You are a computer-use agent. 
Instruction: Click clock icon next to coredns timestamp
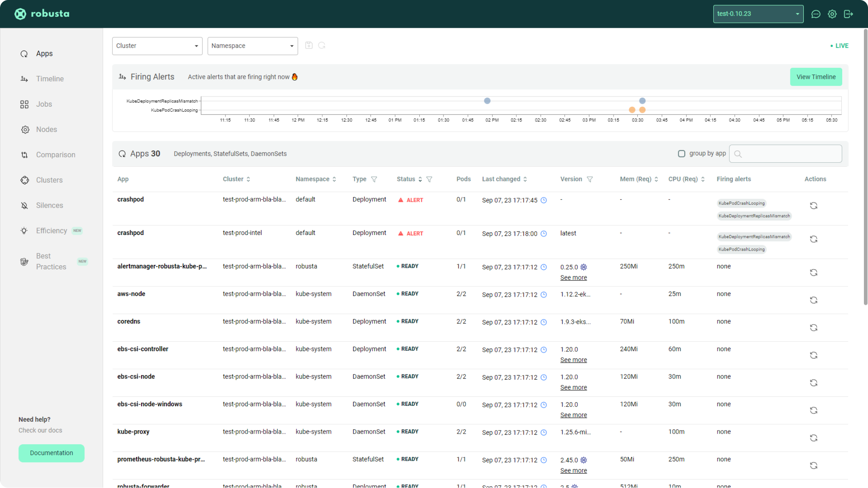(x=544, y=322)
